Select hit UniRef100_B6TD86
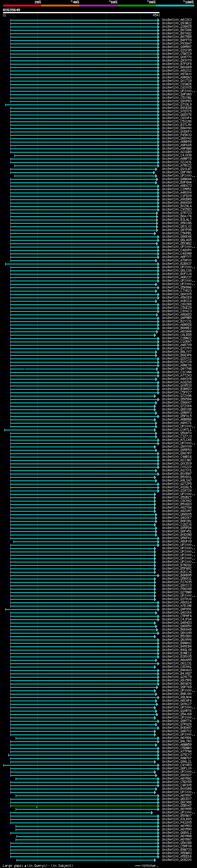The width and height of the screenshot is (197, 868). (177, 30)
